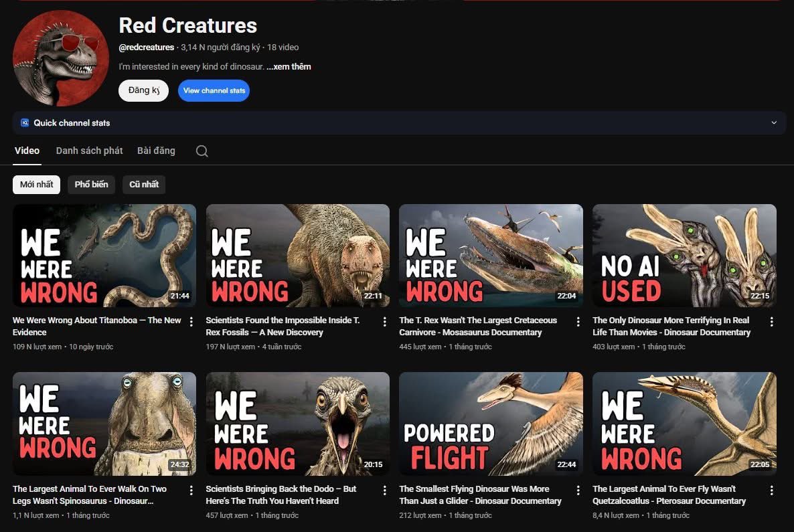The image size is (794, 532).
Task: Open Scientists Found the Impossible title link
Action: [283, 326]
